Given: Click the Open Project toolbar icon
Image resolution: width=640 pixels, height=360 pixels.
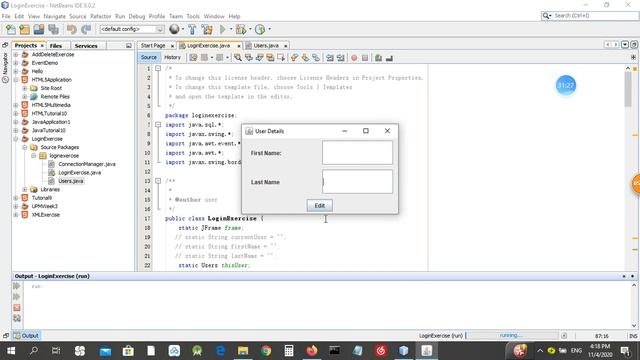Looking at the screenshot, I should 39,29.
